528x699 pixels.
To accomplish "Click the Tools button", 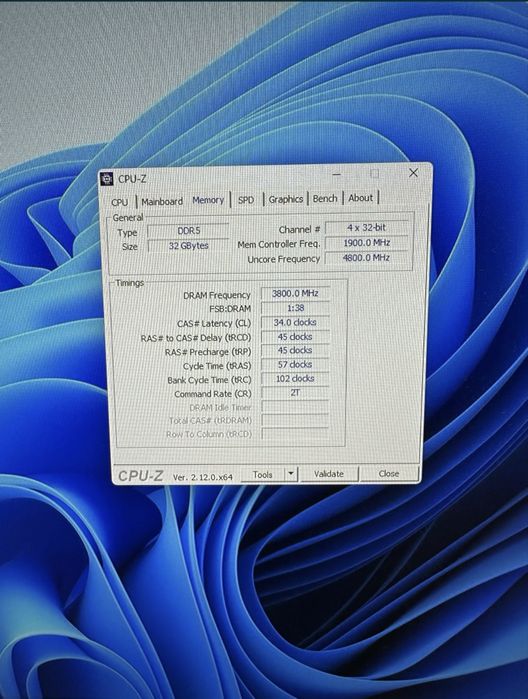I will [262, 475].
